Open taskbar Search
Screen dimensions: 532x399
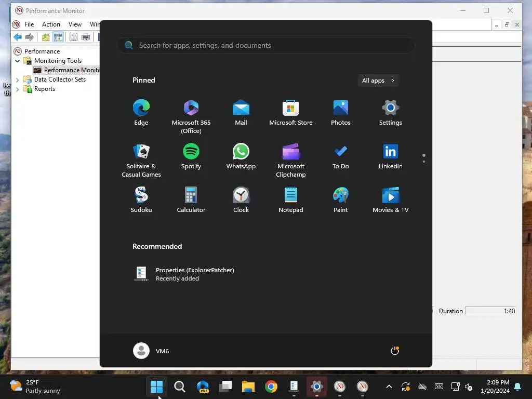179,387
